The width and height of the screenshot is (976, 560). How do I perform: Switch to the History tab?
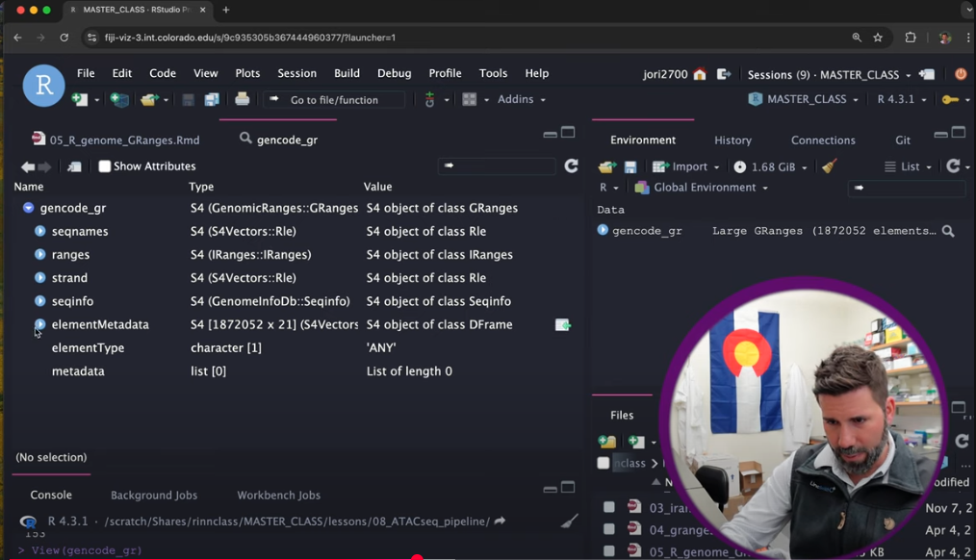[732, 140]
